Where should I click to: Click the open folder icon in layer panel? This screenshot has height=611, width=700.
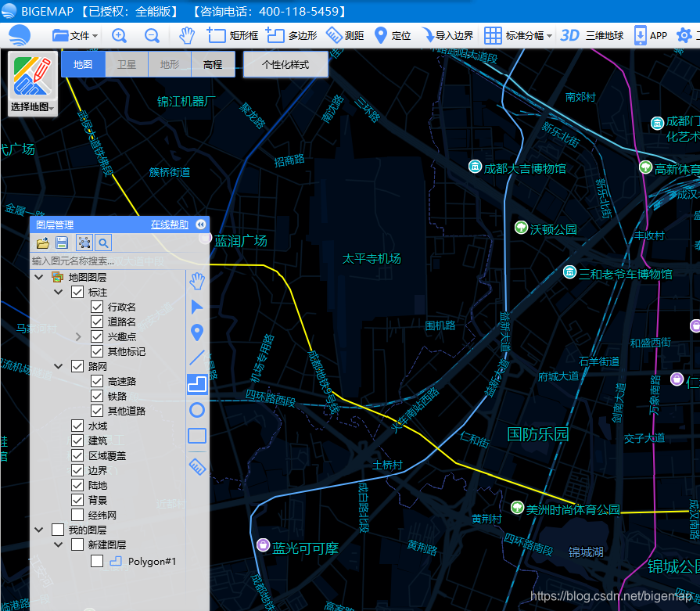pyautogui.click(x=43, y=243)
